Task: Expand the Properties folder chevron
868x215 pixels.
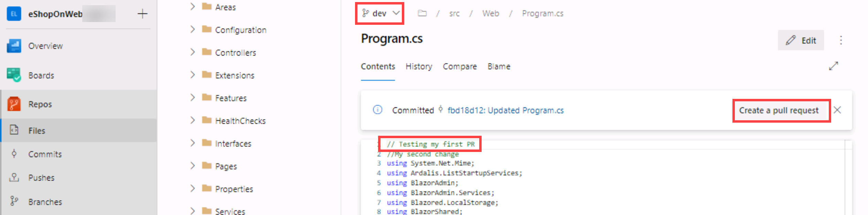Action: click(x=192, y=188)
